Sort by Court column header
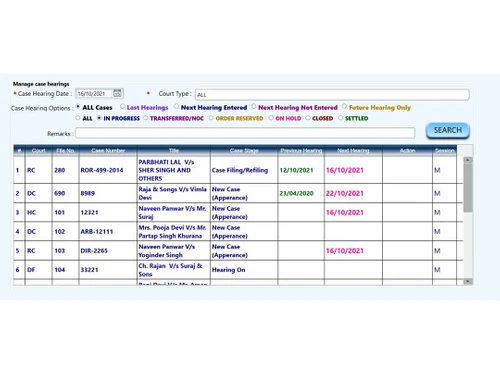This screenshot has width=500, height=375. [38, 151]
